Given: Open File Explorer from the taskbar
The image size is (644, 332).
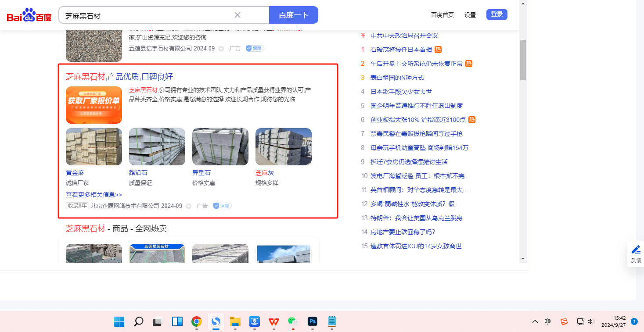Looking at the screenshot, I should pos(235,322).
